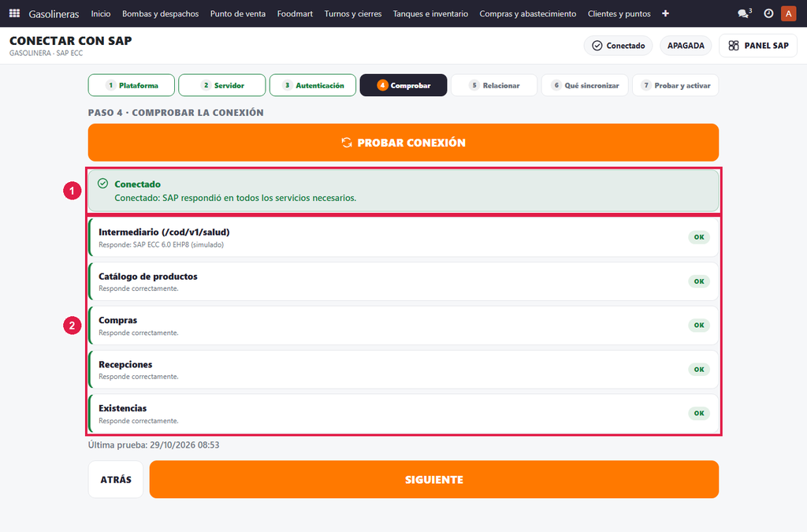Click the Apagada status pill

click(x=686, y=46)
